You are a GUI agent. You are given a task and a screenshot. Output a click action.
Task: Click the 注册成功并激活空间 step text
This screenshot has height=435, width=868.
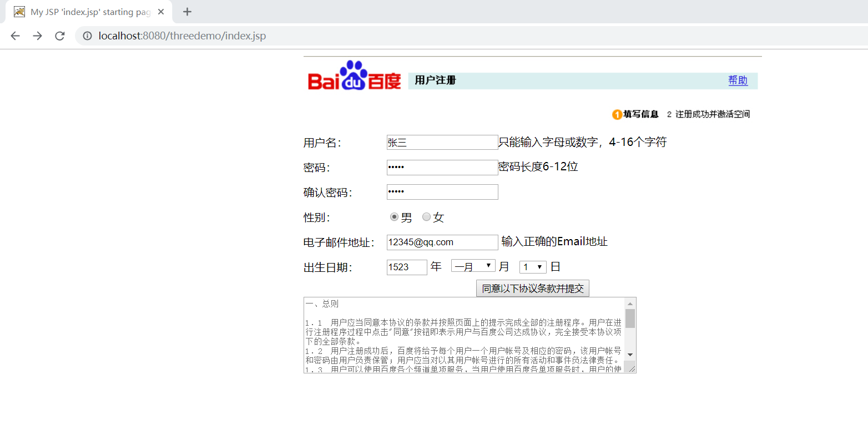pos(713,114)
